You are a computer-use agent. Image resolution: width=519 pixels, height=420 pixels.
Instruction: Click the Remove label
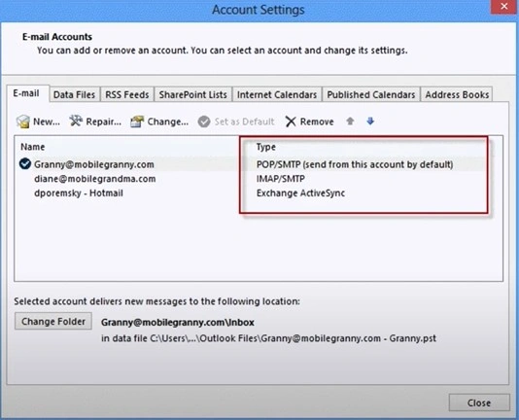[317, 122]
